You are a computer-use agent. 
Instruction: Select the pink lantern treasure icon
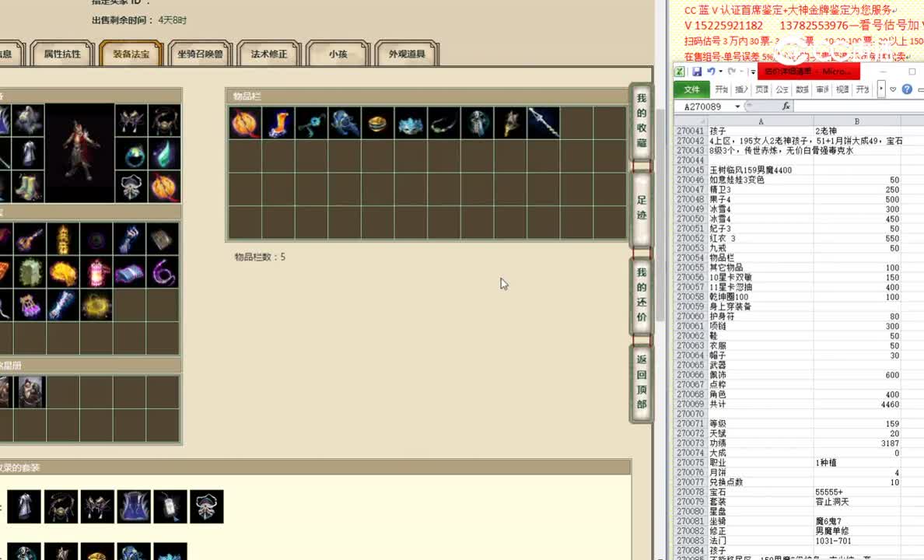[96, 272]
